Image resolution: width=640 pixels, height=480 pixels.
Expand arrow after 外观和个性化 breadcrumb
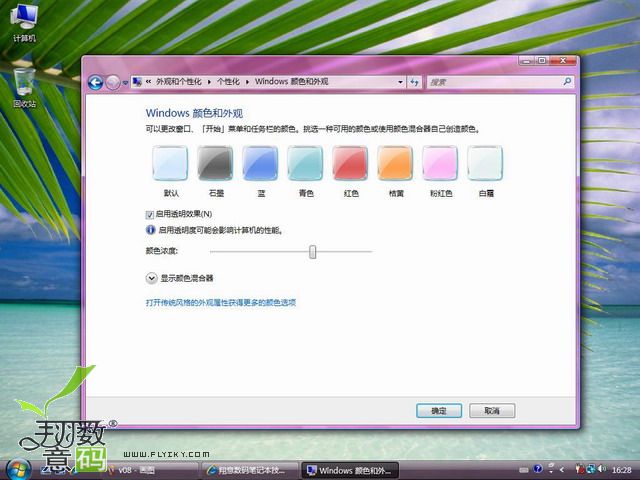[x=209, y=82]
